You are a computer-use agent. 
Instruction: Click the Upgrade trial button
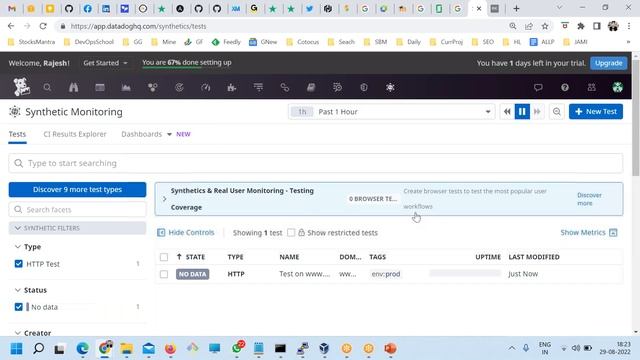tap(609, 63)
